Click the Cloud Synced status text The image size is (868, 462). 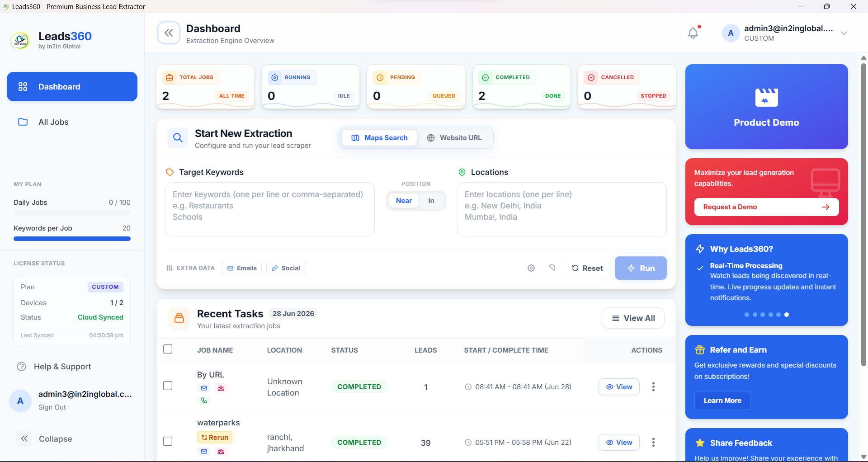100,317
